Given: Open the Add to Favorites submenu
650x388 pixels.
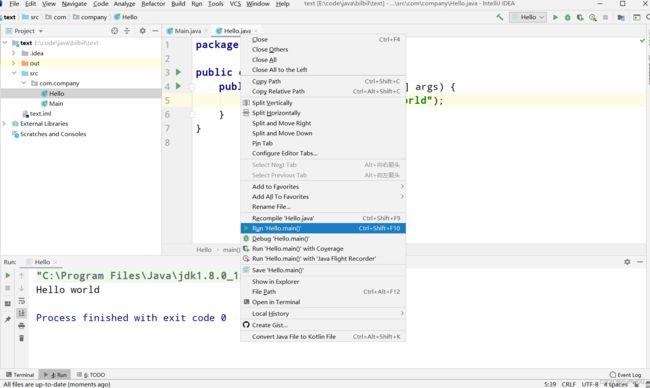Looking at the screenshot, I should 323,187.
